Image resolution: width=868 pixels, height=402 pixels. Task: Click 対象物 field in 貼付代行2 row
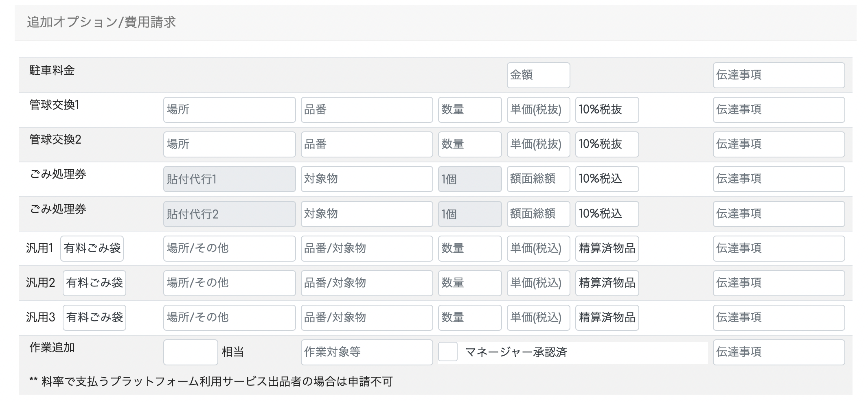(366, 214)
